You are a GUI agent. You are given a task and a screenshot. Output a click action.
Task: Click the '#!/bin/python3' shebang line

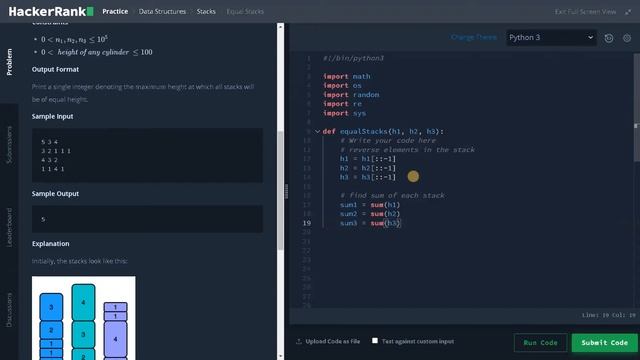pos(353,58)
